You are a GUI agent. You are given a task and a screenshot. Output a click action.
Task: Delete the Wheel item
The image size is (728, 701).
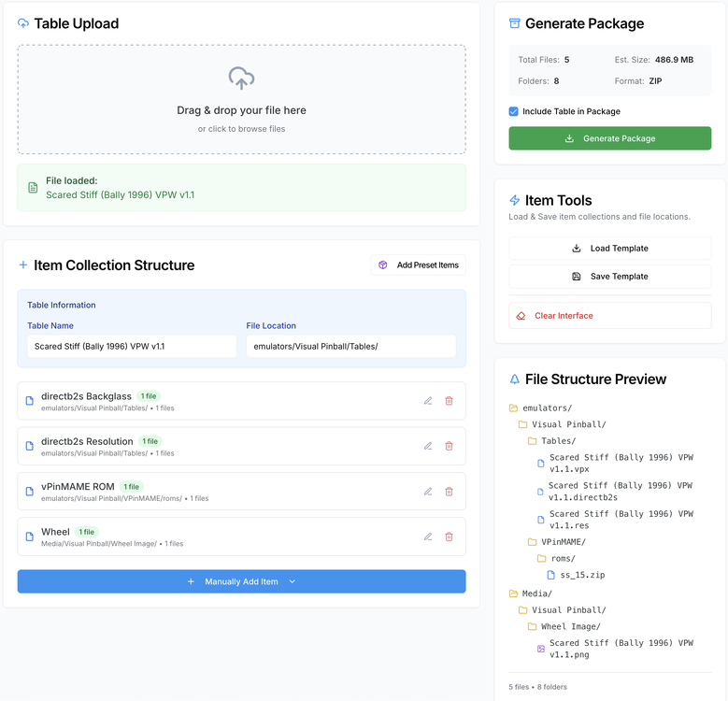coord(449,536)
